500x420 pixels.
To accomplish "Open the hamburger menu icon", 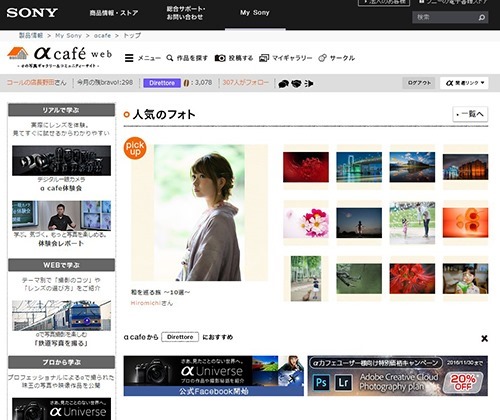I will [129, 58].
